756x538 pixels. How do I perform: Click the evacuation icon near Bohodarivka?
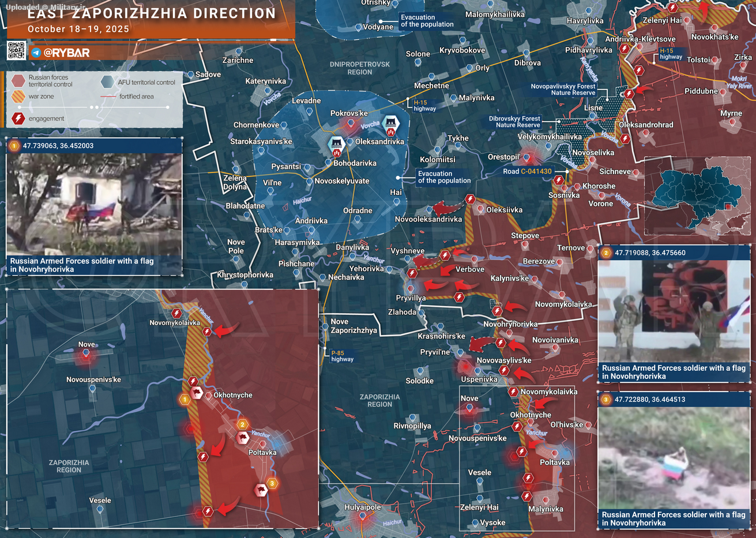point(336,144)
